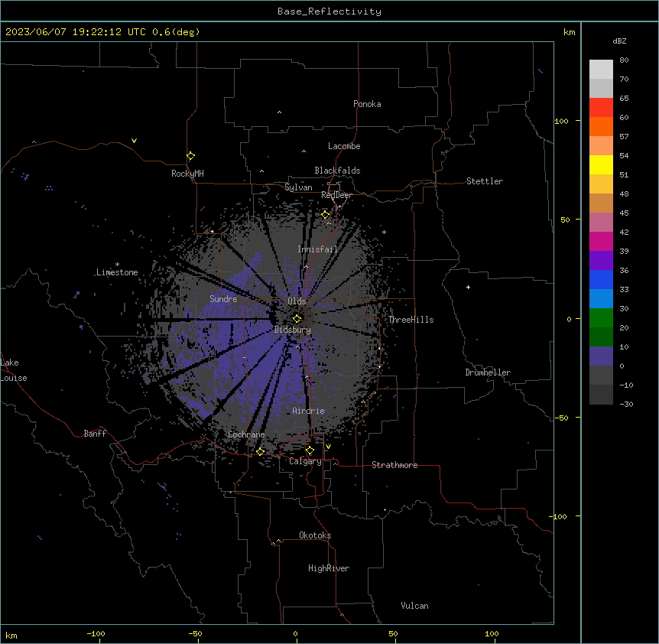Screen dimensions: 659x644
Task: Click the red 65-60 dBZ legend swatch
Action: 601,107
